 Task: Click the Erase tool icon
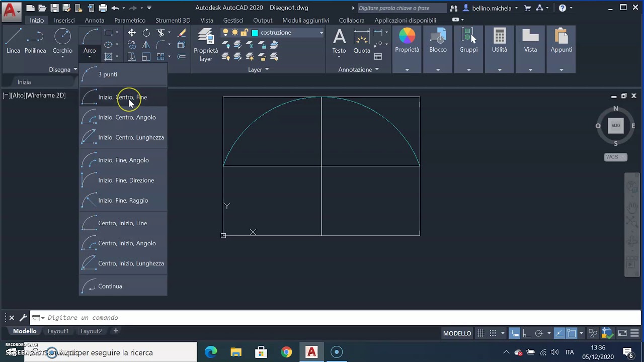pyautogui.click(x=182, y=33)
